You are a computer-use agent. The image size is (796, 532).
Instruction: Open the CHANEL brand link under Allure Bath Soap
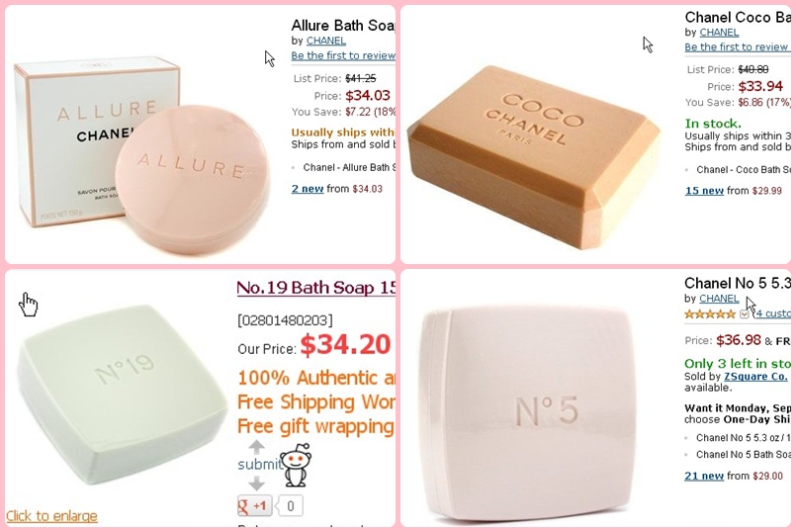(x=326, y=41)
